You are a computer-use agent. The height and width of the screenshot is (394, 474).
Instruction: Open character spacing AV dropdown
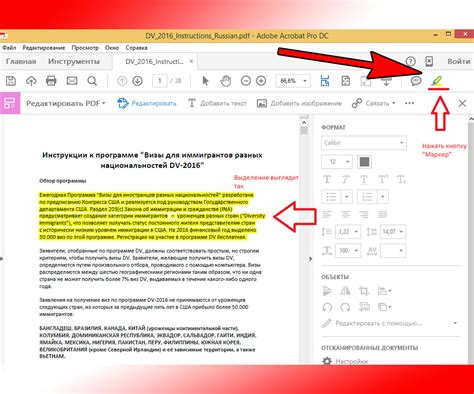(393, 250)
